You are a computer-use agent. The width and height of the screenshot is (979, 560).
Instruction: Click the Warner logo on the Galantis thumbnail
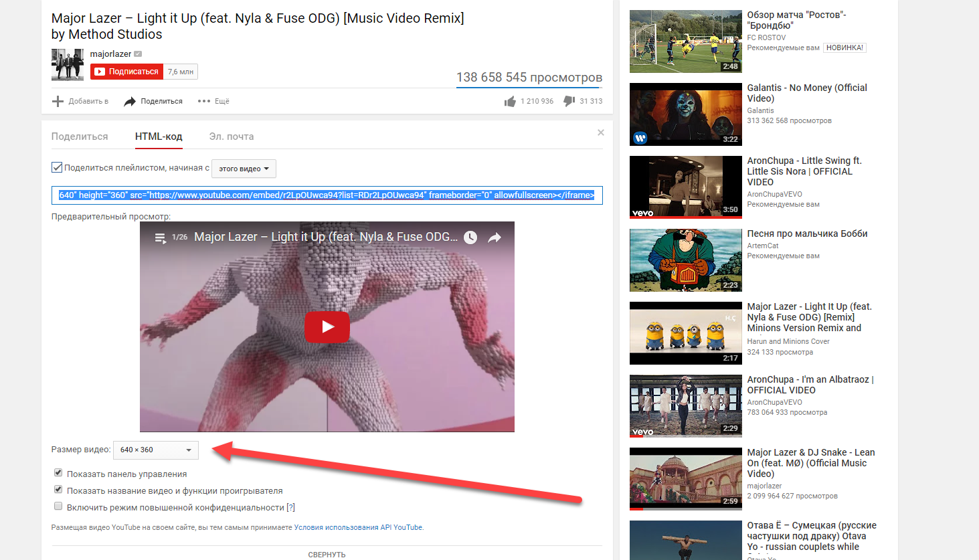coord(640,138)
